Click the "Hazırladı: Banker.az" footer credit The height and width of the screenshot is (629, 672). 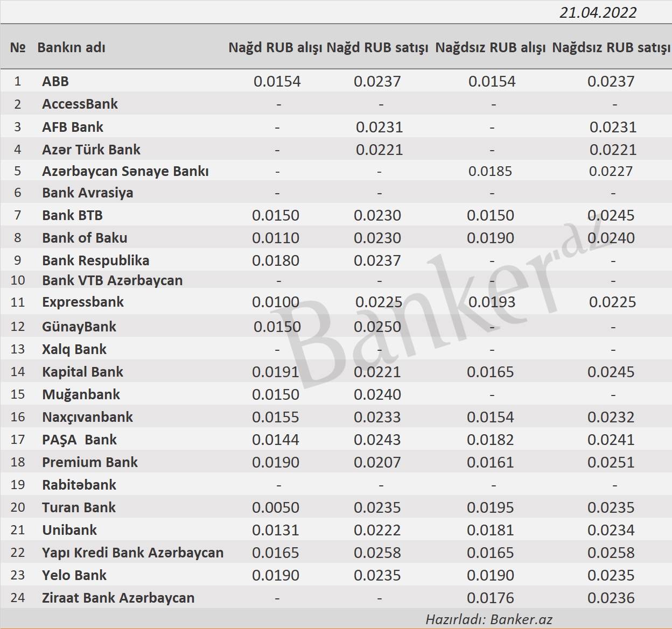pyautogui.click(x=489, y=619)
